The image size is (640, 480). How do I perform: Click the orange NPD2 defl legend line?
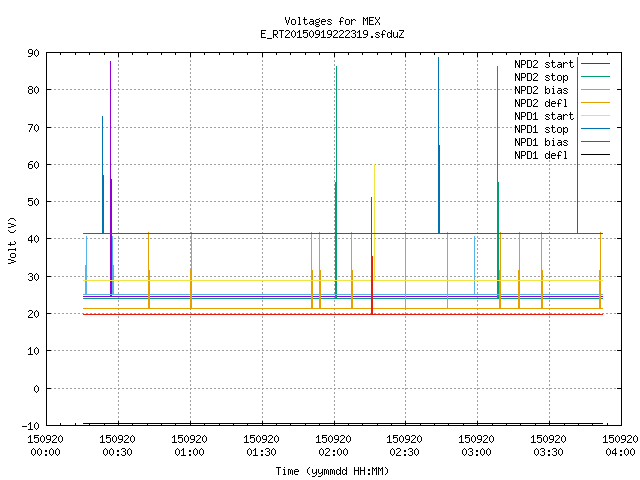point(595,103)
